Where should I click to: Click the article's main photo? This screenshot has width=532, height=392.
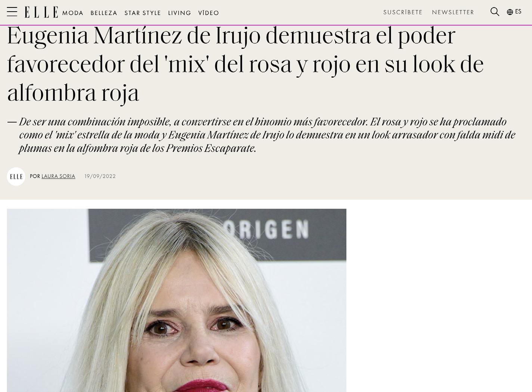pyautogui.click(x=177, y=300)
